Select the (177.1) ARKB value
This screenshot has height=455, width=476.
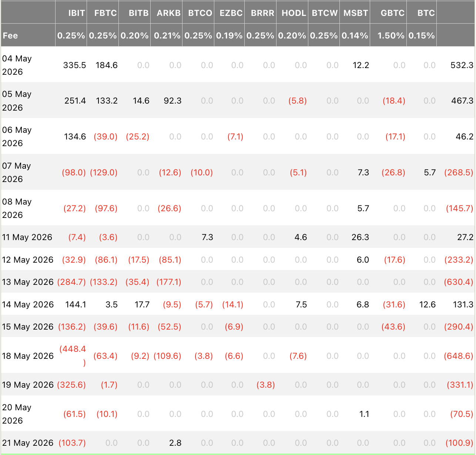point(169,282)
